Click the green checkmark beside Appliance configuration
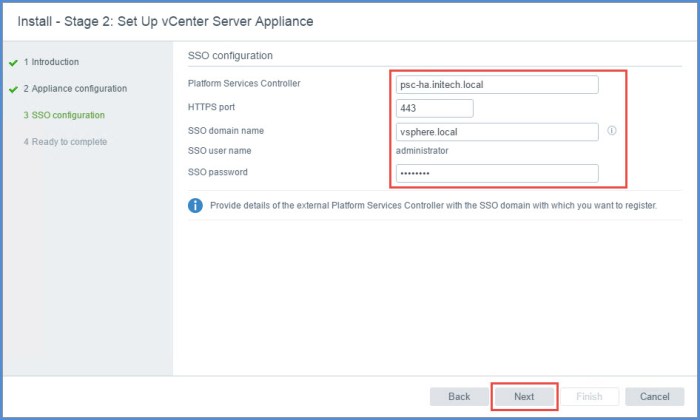Viewport: 700px width, 420px height. (13, 89)
